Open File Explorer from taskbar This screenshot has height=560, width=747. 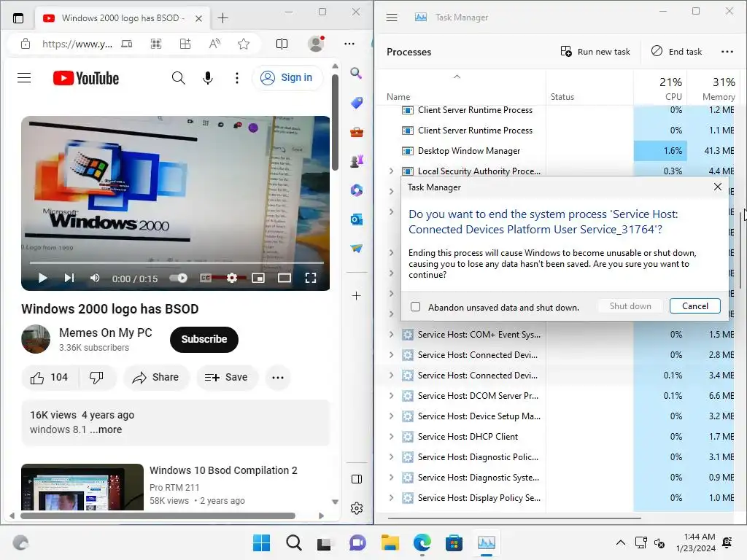(390, 542)
